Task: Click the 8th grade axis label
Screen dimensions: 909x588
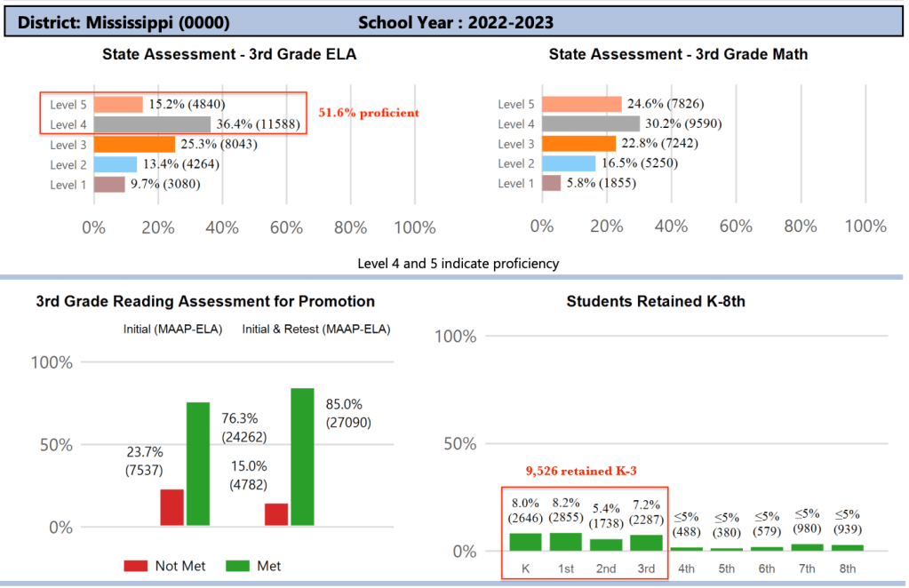Action: 848,567
